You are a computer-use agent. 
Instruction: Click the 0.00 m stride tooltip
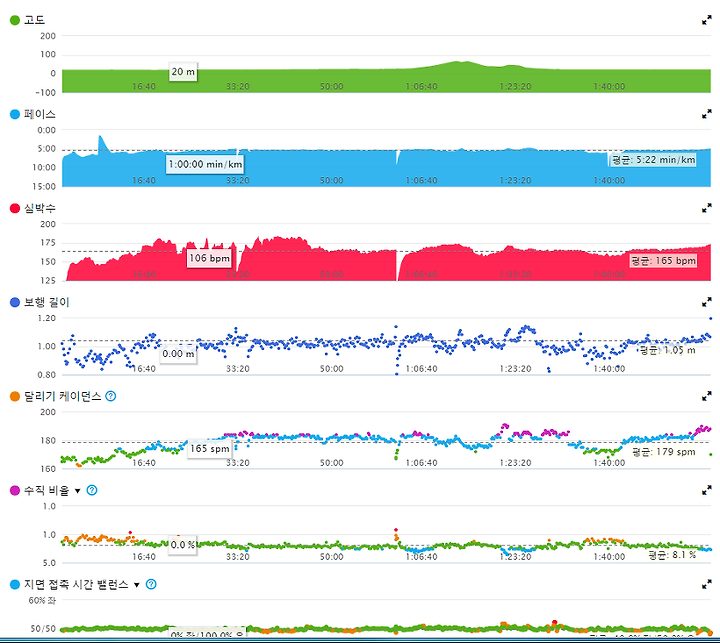[x=178, y=354]
